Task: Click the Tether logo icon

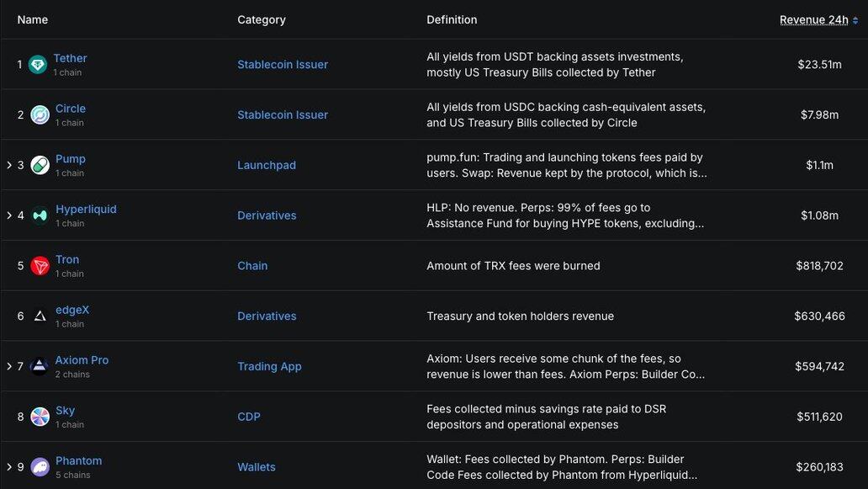Action: tap(38, 65)
